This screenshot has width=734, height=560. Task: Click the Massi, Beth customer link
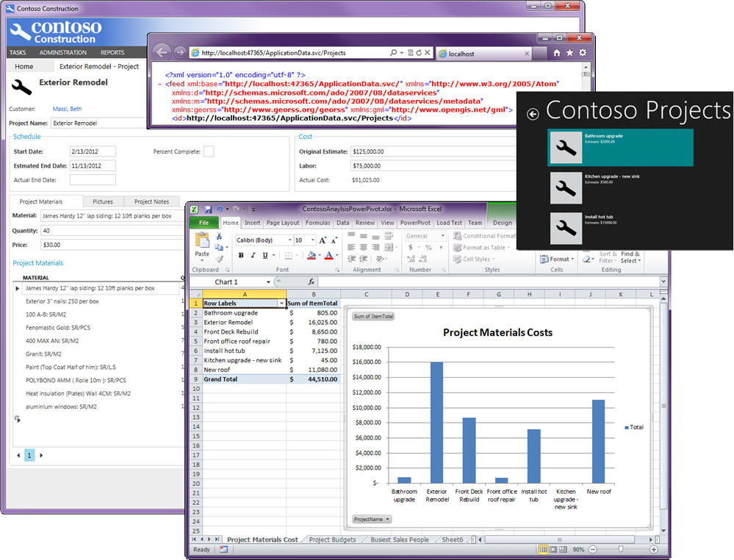point(66,109)
